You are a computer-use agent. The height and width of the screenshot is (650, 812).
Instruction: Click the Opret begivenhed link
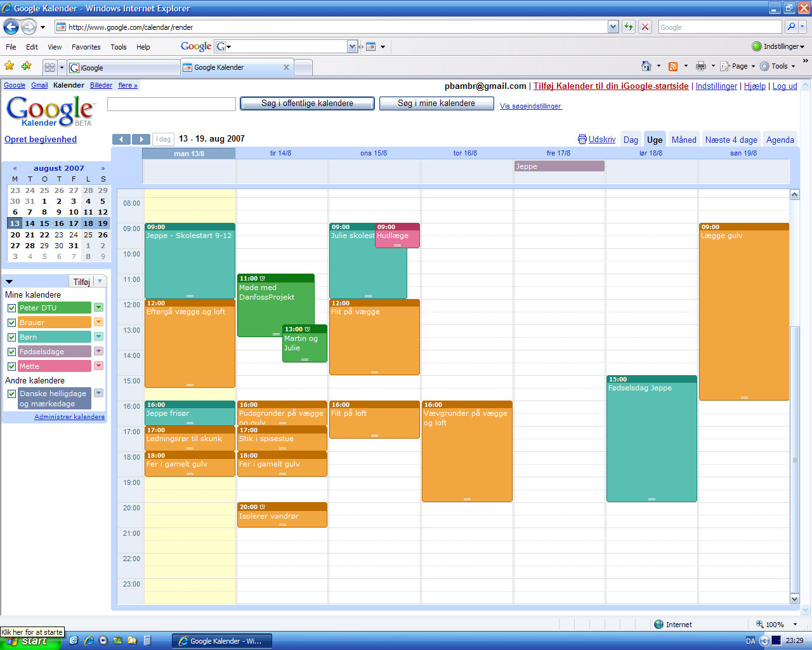[41, 140]
